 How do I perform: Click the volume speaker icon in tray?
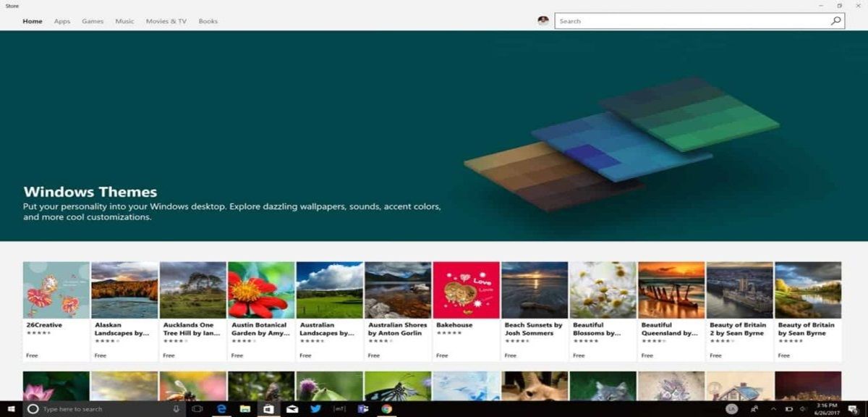pyautogui.click(x=803, y=409)
